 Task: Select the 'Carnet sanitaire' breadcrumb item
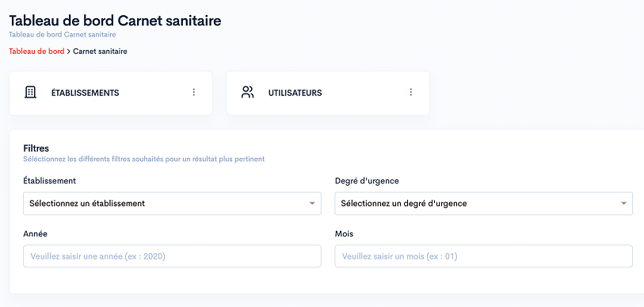tap(100, 52)
